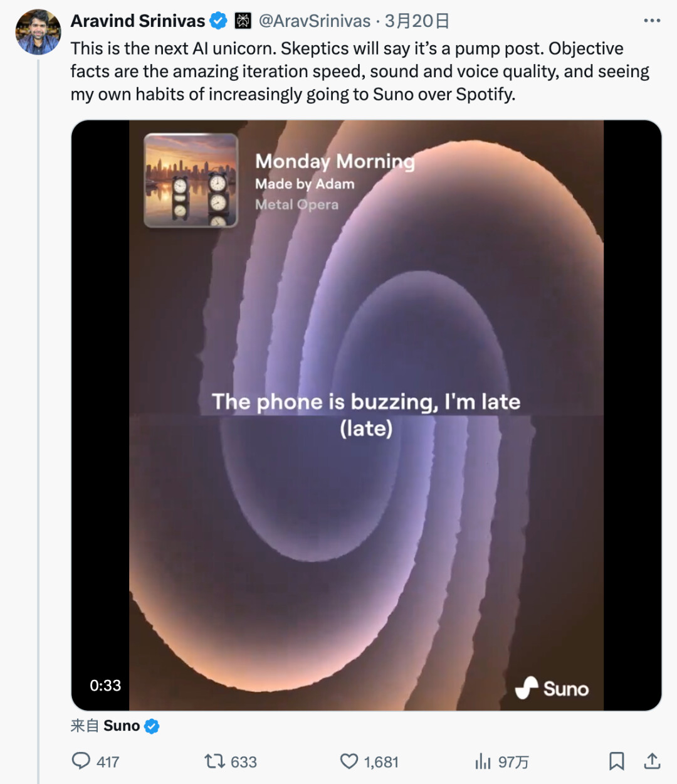Bookmark this tweet
The width and height of the screenshot is (677, 784).
(x=616, y=761)
